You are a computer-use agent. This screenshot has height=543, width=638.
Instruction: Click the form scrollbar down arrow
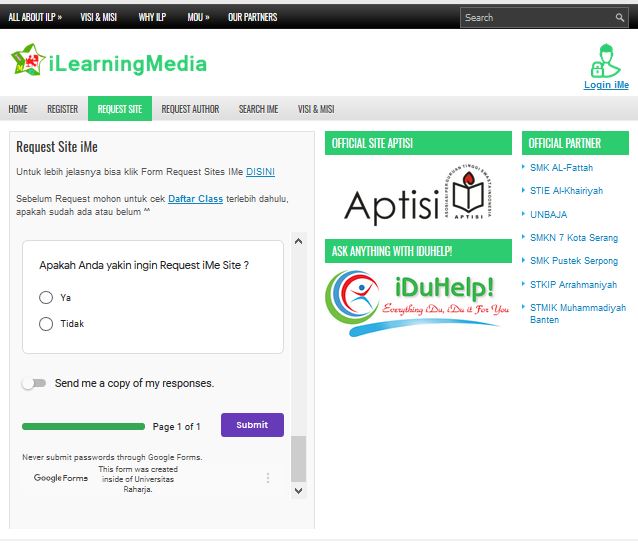298,491
